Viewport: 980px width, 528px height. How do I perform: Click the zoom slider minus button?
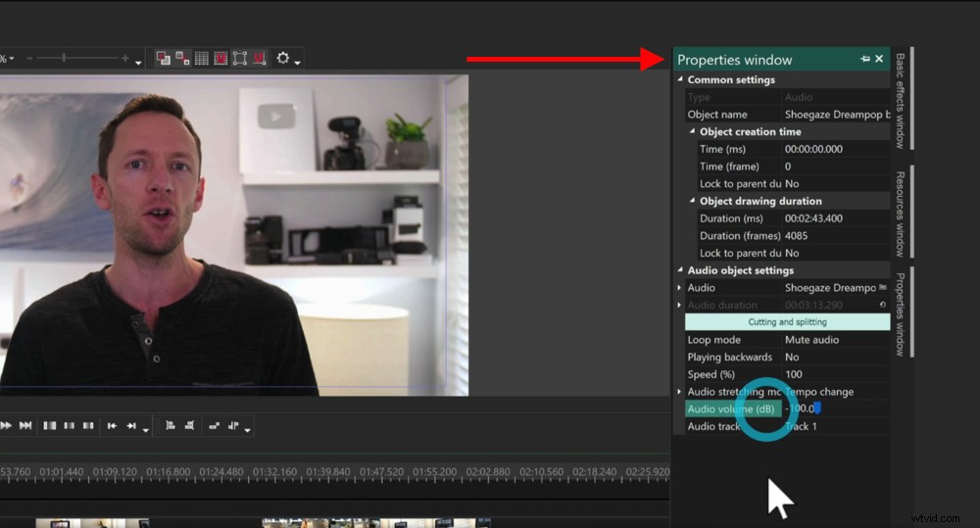click(29, 58)
